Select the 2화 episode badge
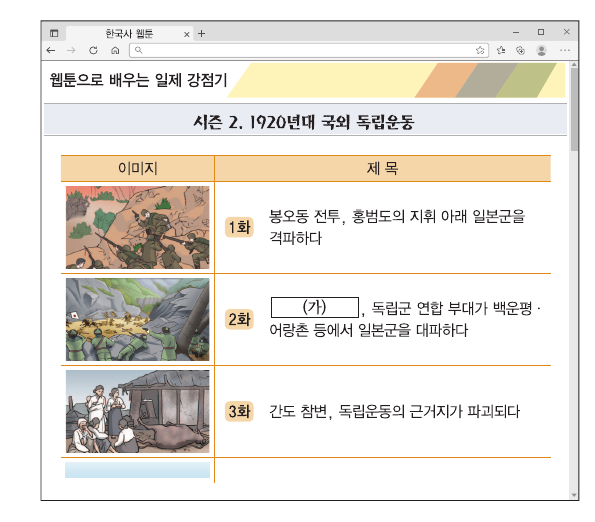The image size is (595, 522). 239,319
